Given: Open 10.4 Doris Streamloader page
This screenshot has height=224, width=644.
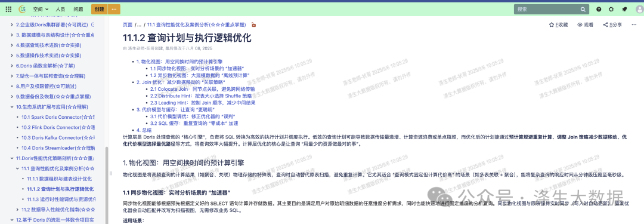Looking at the screenshot, I should coord(58,148).
